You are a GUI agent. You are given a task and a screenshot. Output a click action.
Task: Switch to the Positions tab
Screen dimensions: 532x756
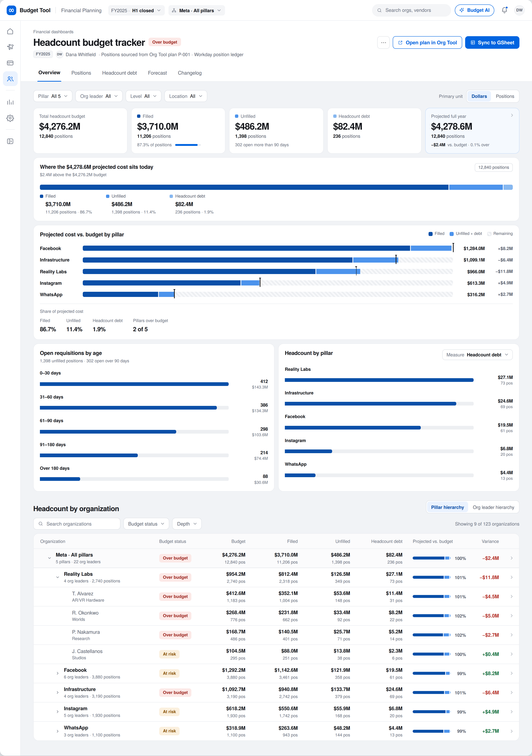(x=81, y=73)
